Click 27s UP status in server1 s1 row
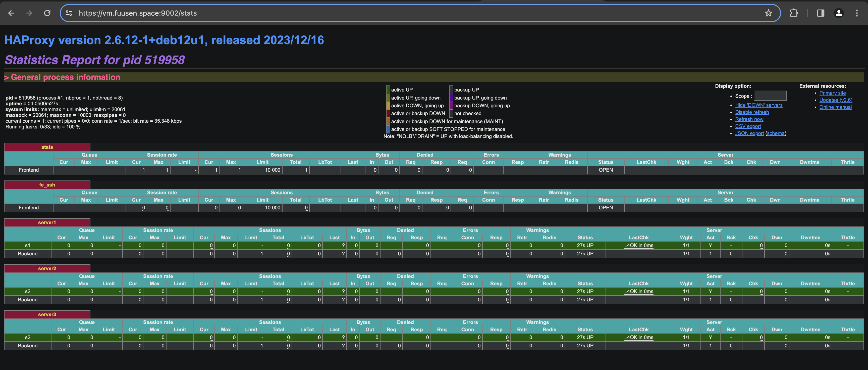Screen dimensions: 868x370 [585, 246]
